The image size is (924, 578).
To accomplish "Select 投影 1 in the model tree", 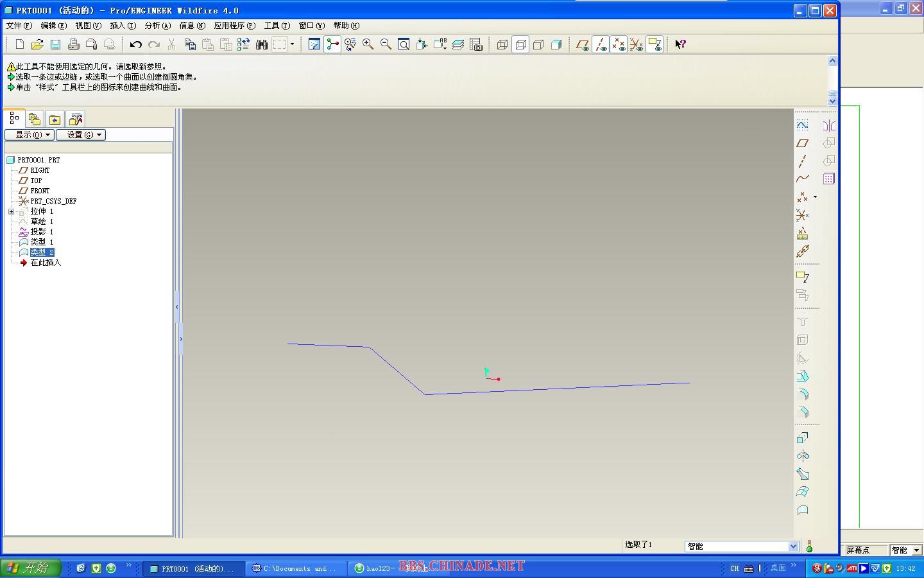I will [42, 232].
